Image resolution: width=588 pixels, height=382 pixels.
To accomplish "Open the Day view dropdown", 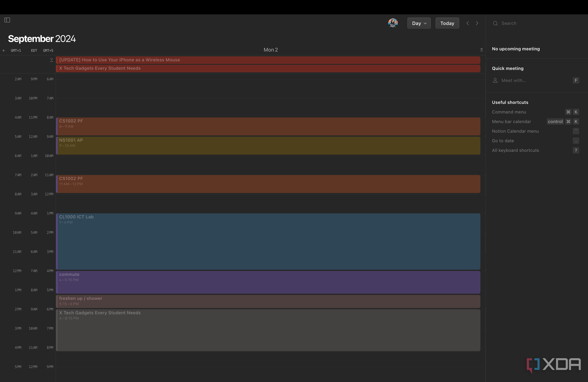I will coord(419,23).
